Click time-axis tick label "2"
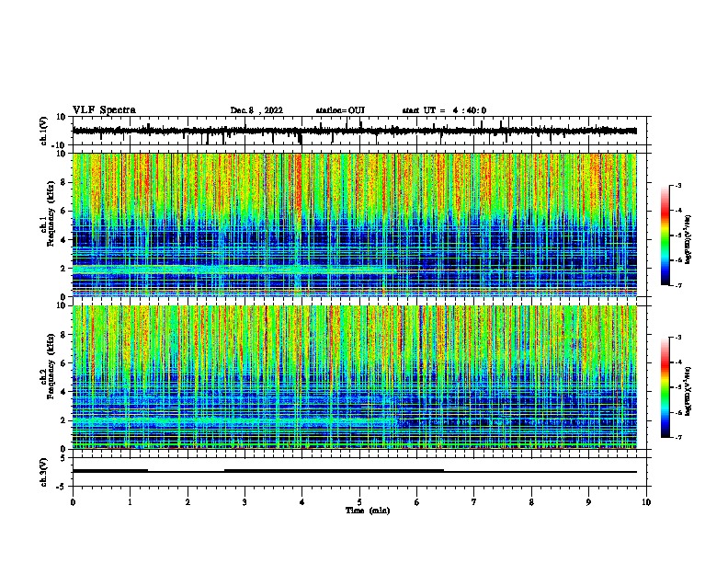The width and height of the screenshot is (728, 563). coord(188,502)
